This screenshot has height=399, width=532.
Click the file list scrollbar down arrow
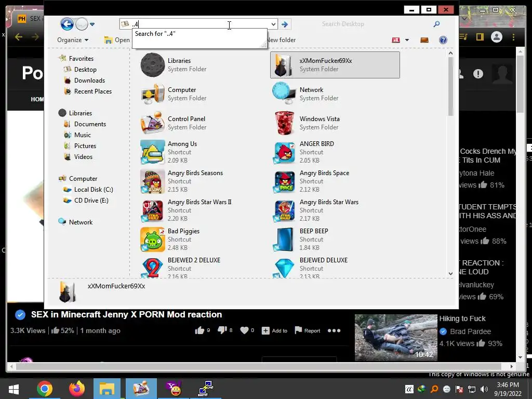pos(450,273)
